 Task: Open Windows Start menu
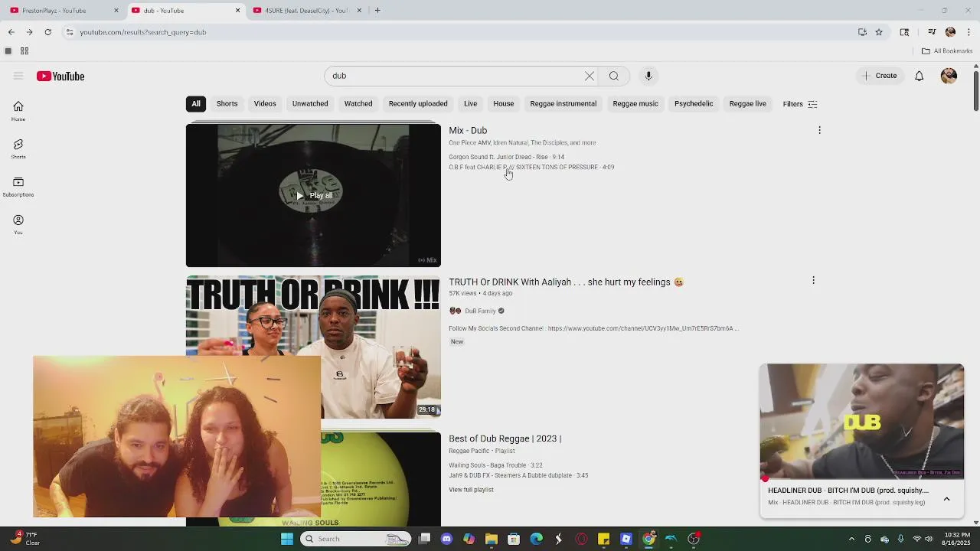click(x=287, y=539)
